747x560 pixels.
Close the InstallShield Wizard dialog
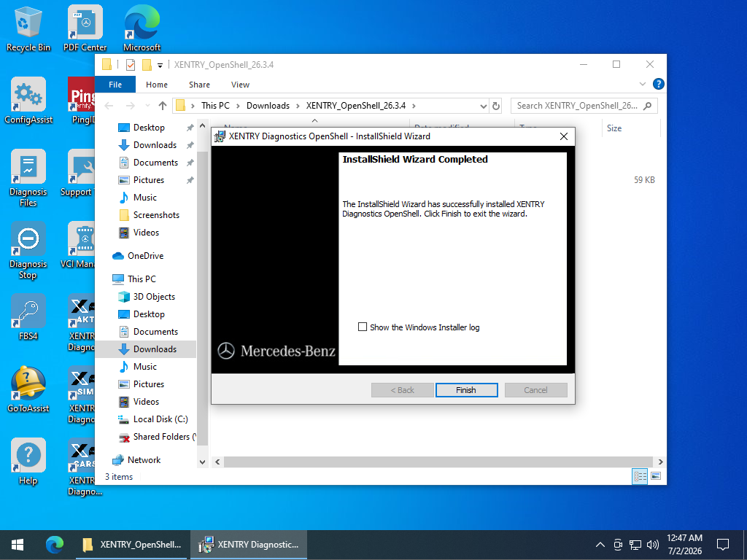click(564, 136)
